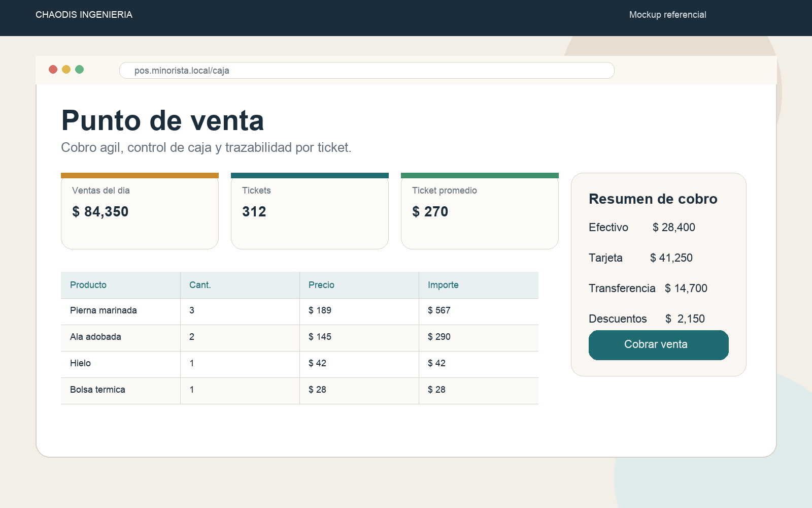Click the CHAODIS INGENIERIA brand link

[84, 15]
